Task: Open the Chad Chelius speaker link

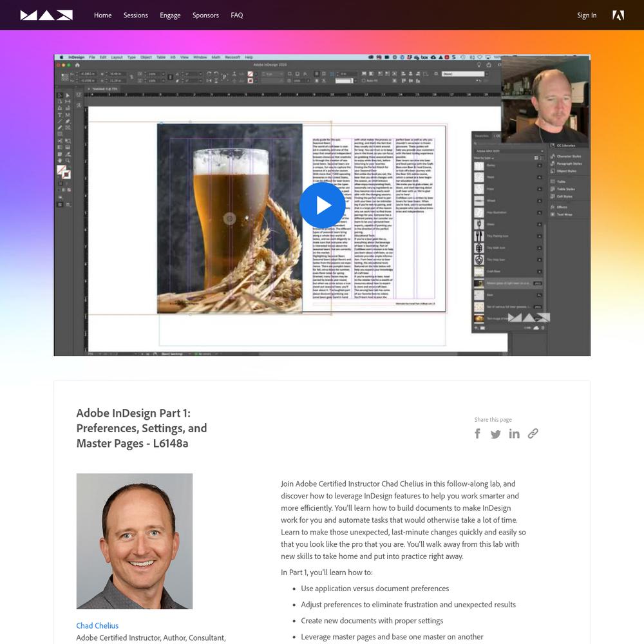Action: point(97,625)
